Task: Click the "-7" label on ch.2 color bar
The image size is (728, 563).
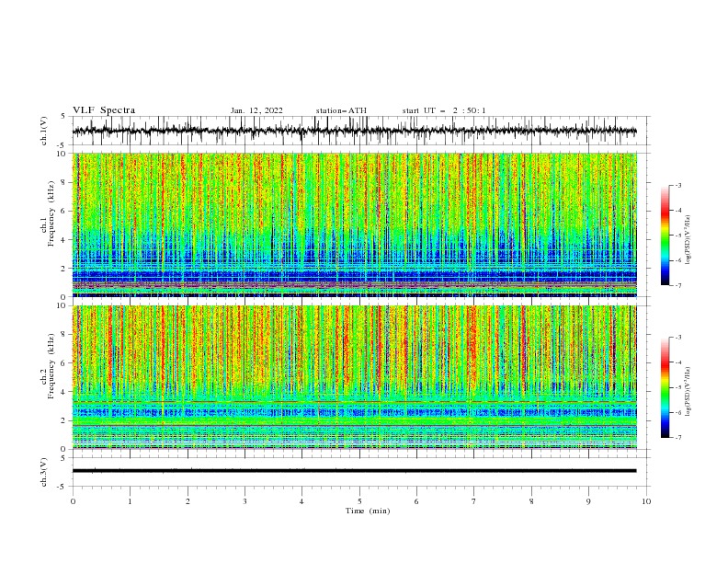Action: coord(677,437)
